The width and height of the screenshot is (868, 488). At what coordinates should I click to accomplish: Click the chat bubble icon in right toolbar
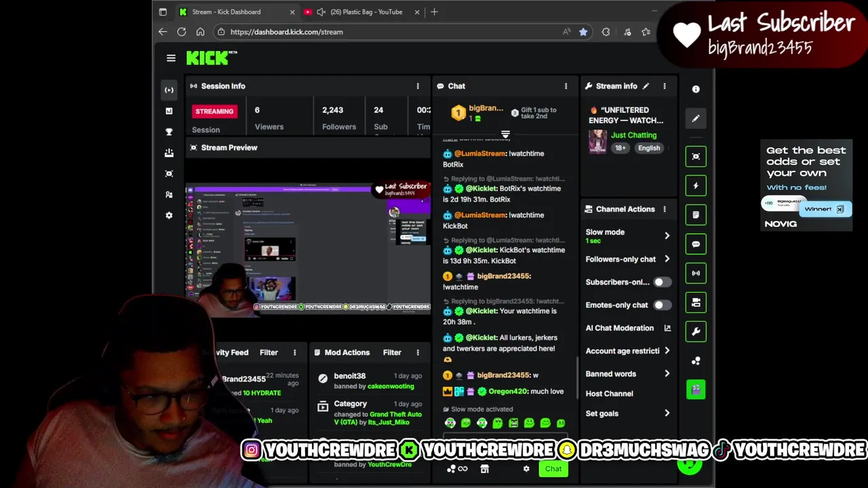(x=696, y=244)
